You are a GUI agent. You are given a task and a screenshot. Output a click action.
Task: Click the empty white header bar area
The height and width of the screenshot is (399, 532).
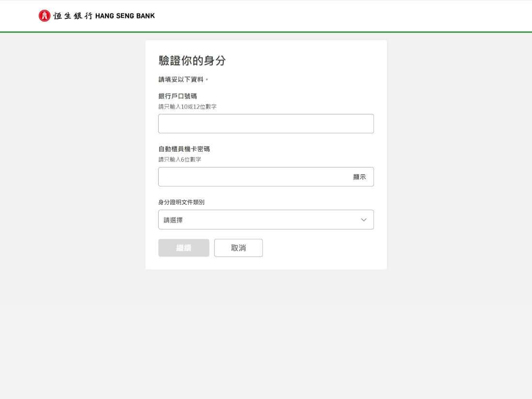(x=339, y=16)
